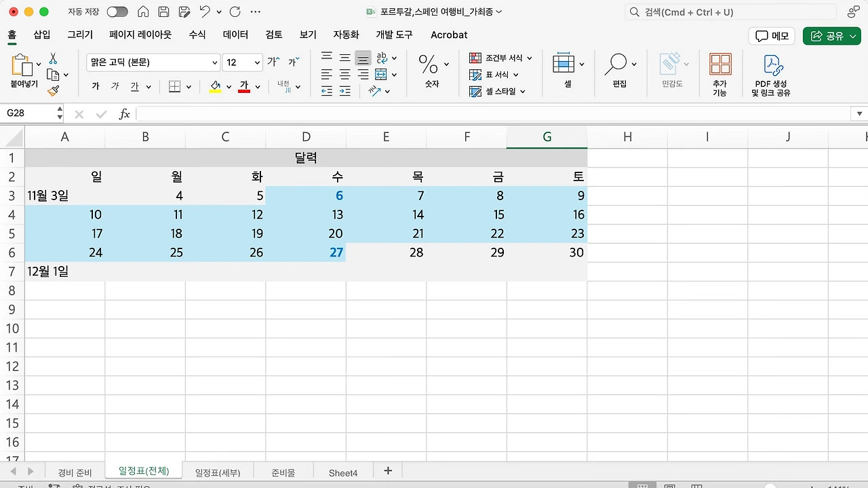
Task: Open the 페이지 레이아웃 ribbon tab
Action: (x=140, y=35)
